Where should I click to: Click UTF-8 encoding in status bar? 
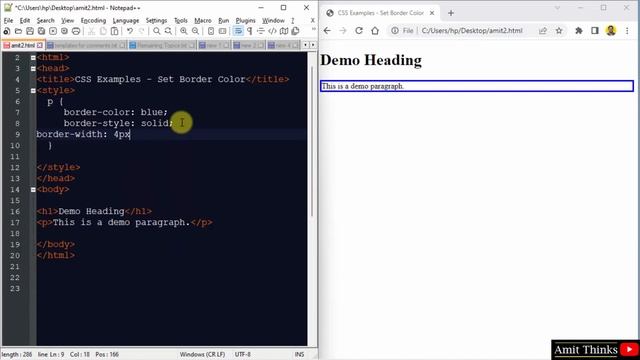[243, 354]
